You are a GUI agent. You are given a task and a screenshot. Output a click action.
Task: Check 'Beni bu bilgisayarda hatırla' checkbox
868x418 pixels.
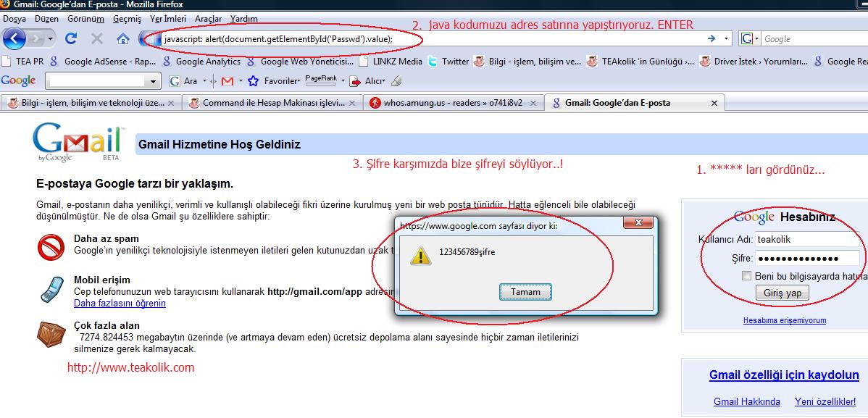coord(747,276)
